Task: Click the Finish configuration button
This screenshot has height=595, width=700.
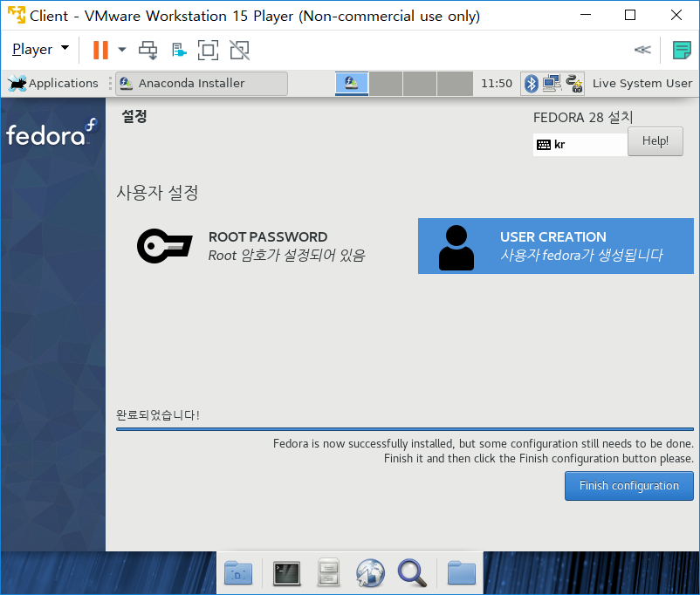Action: coord(628,486)
